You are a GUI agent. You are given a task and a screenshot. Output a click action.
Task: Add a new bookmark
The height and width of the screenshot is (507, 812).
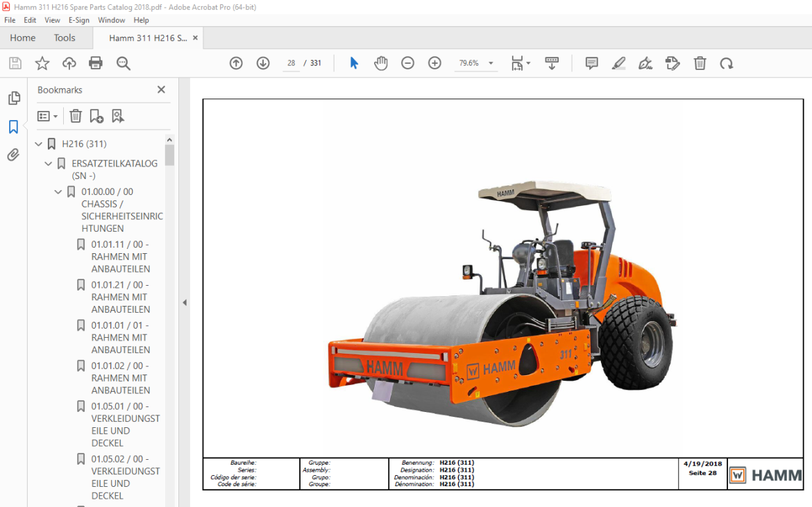96,116
